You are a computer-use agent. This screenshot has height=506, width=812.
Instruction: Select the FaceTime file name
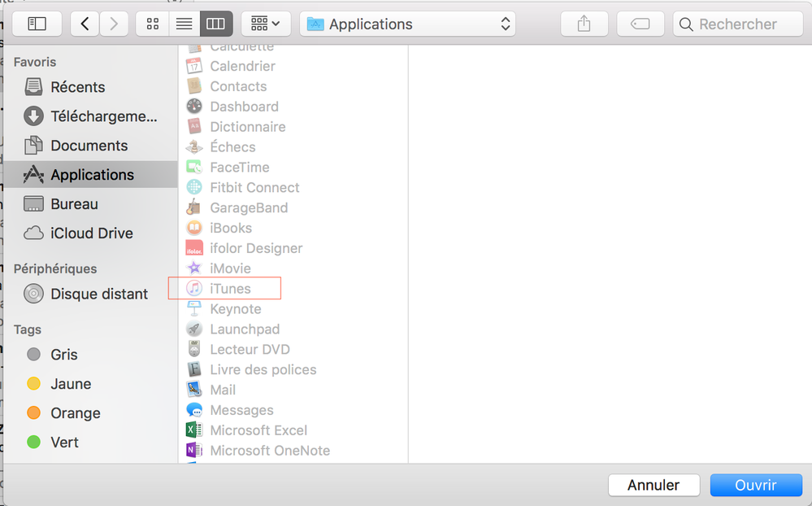240,168
